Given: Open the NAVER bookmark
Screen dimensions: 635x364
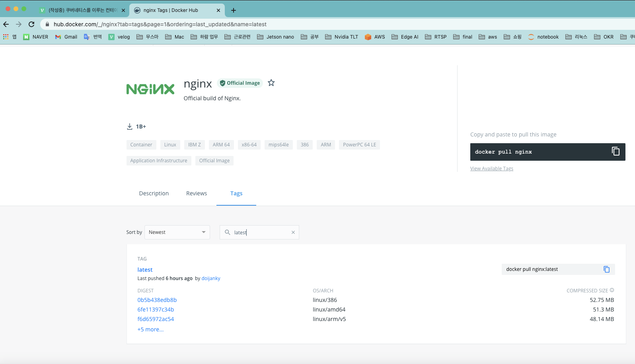Looking at the screenshot, I should coord(36,37).
